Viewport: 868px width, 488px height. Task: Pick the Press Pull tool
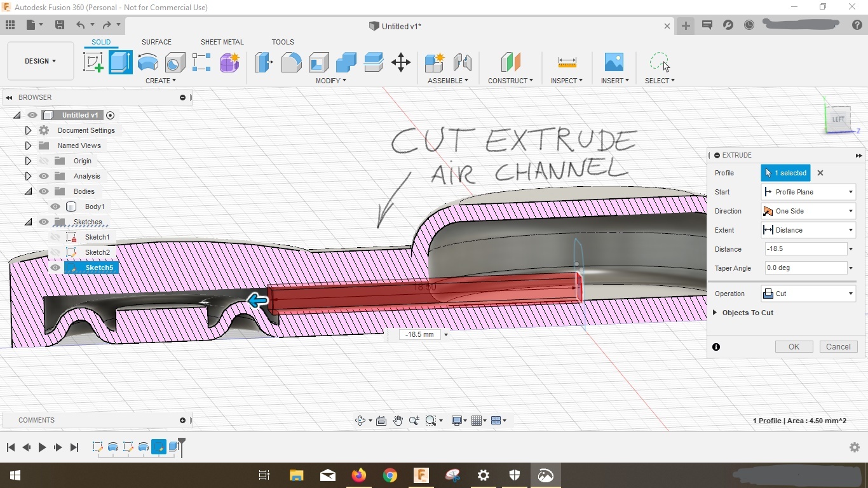[x=264, y=62]
